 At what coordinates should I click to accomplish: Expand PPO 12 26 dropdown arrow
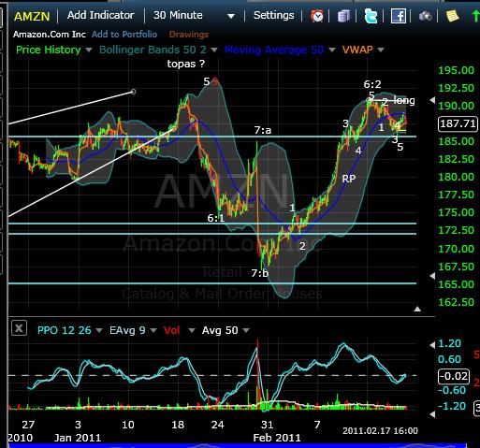coord(99,330)
